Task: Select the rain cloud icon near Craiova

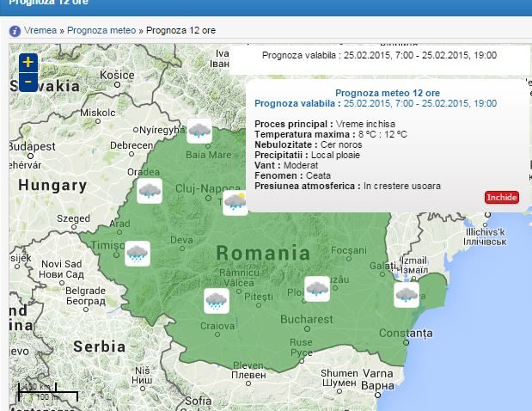Action: click(217, 301)
